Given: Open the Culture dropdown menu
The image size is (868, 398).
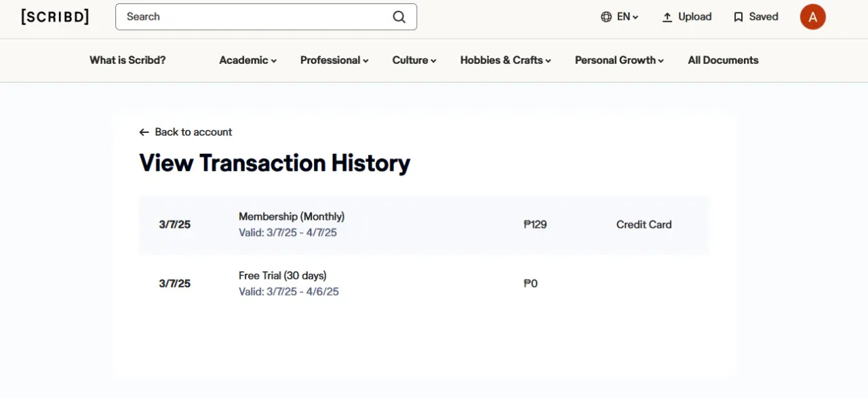Looking at the screenshot, I should click(x=414, y=60).
